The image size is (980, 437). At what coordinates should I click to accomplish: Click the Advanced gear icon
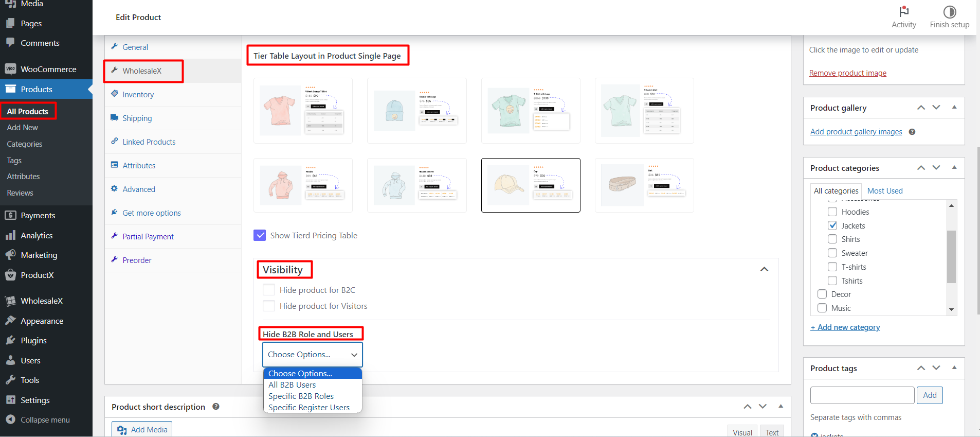click(115, 189)
